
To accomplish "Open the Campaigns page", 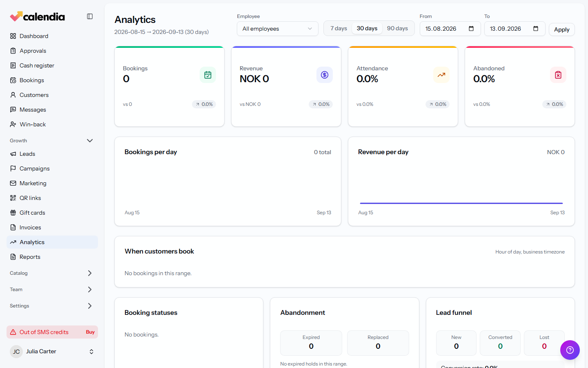I will pos(52,168).
